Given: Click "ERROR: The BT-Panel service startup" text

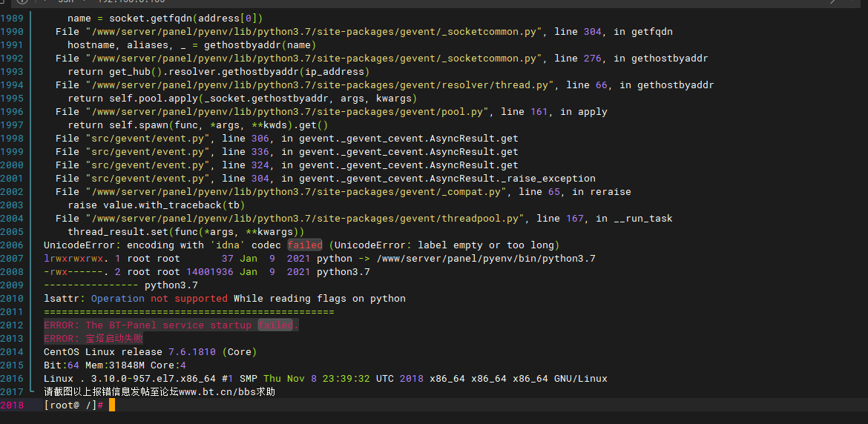Looking at the screenshot, I should pyautogui.click(x=148, y=325).
